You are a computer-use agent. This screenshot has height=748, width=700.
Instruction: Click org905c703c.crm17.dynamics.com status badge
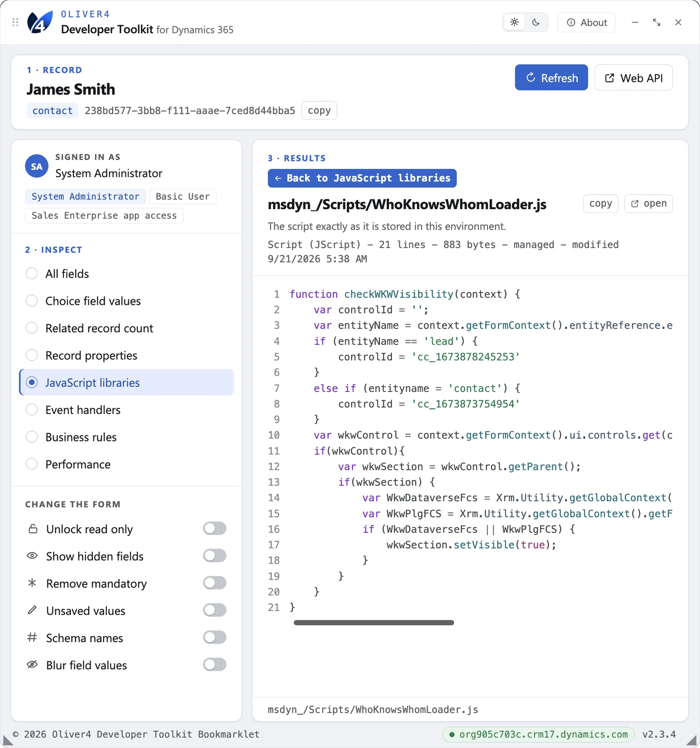tap(539, 734)
